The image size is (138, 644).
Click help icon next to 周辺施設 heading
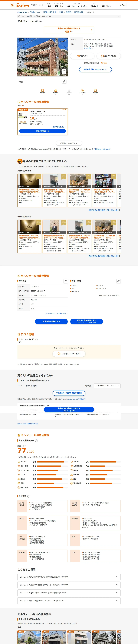point(29,496)
